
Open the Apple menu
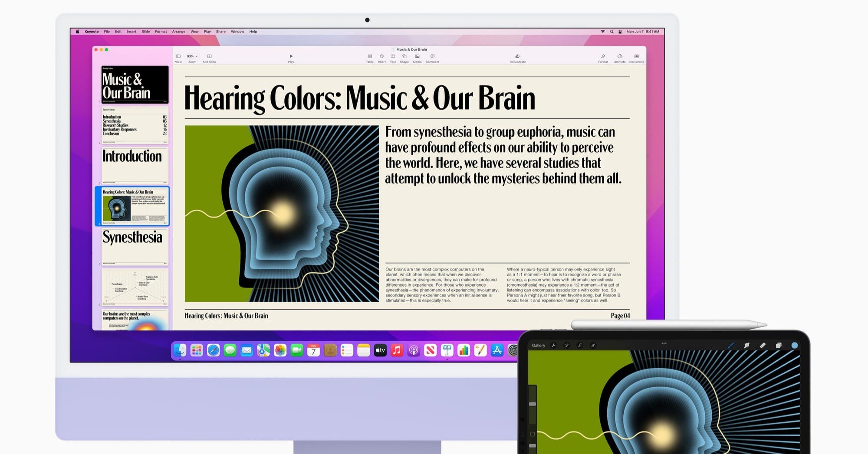tap(77, 32)
